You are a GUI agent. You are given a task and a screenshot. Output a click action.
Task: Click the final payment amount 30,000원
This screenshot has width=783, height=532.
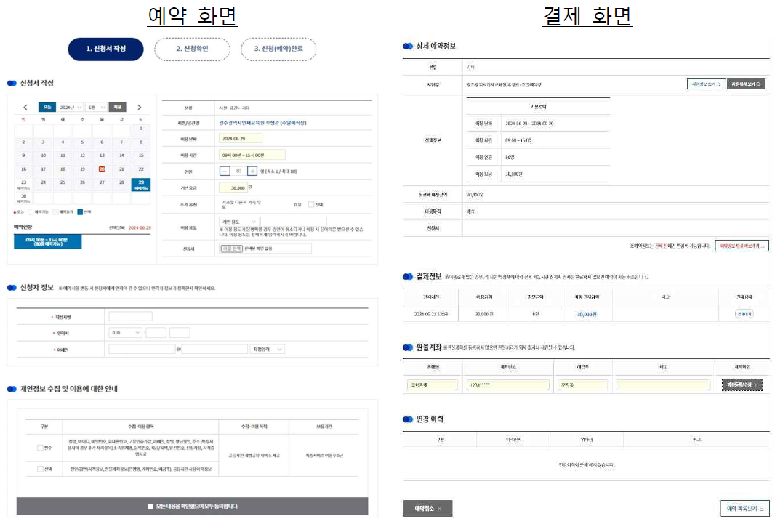point(587,315)
